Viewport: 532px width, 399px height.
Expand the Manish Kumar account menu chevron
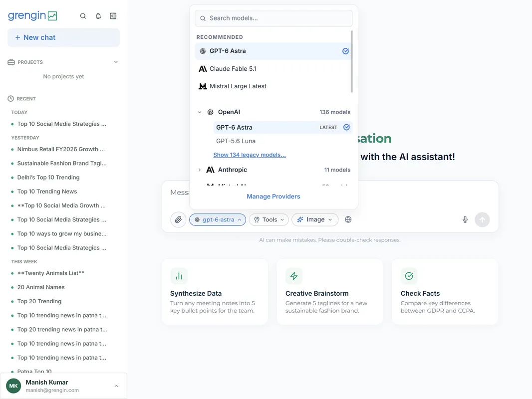[116, 386]
